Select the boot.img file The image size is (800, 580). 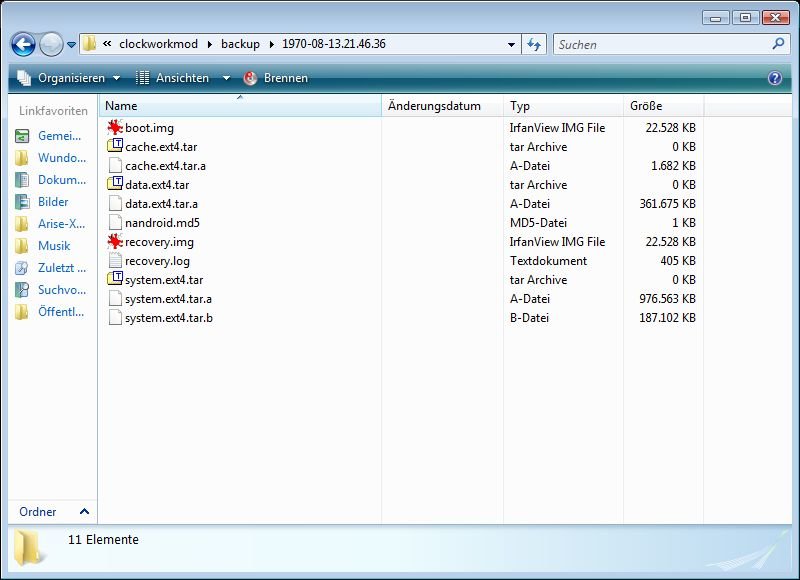(x=149, y=128)
